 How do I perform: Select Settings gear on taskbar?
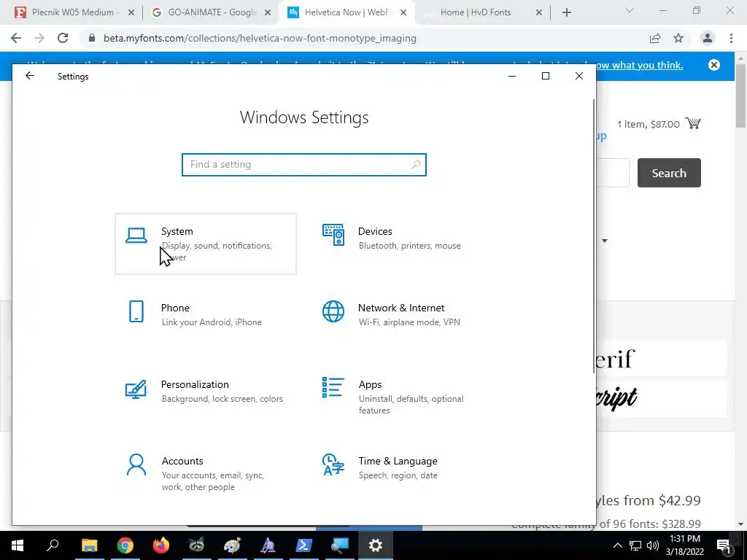click(x=376, y=545)
